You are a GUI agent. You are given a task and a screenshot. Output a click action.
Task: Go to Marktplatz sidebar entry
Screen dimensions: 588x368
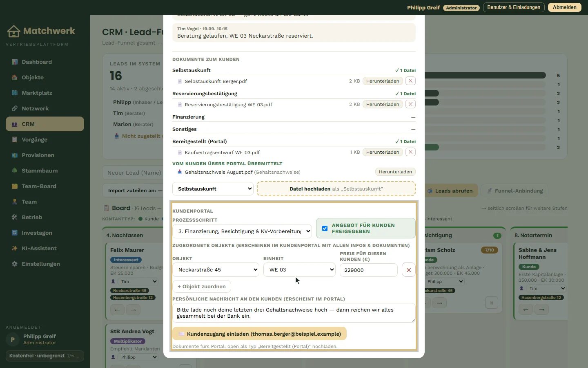pos(45,93)
